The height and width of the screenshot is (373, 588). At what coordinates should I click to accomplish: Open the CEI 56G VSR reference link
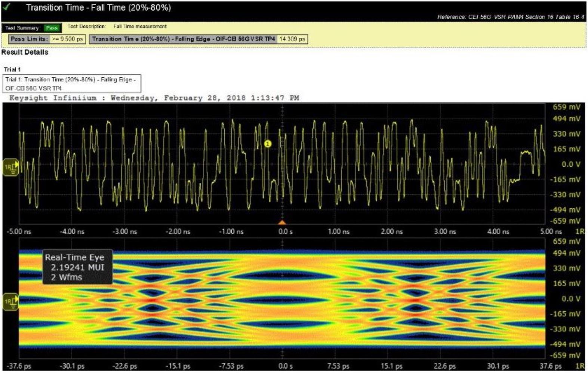tap(511, 17)
